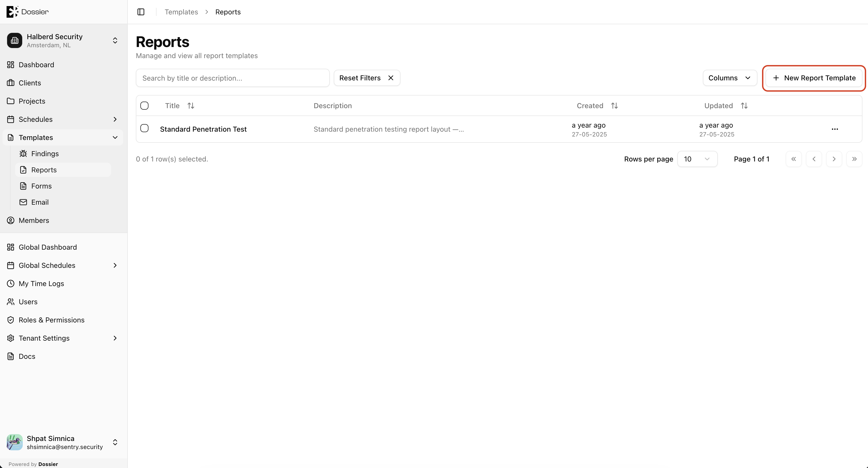Open Clients in the sidebar

pyautogui.click(x=63, y=83)
